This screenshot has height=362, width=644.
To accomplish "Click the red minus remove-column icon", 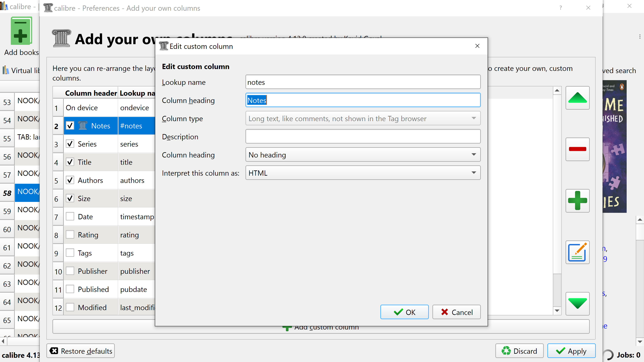I will (577, 149).
